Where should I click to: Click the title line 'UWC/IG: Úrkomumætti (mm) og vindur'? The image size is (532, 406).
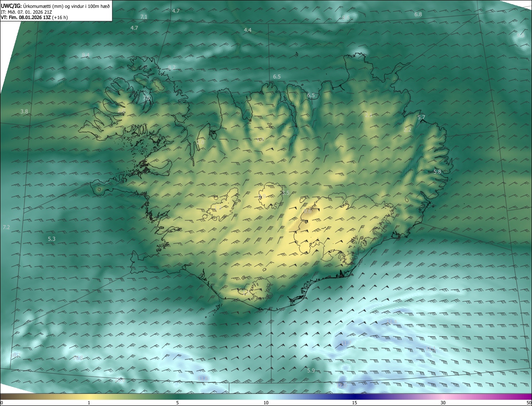(55, 5)
